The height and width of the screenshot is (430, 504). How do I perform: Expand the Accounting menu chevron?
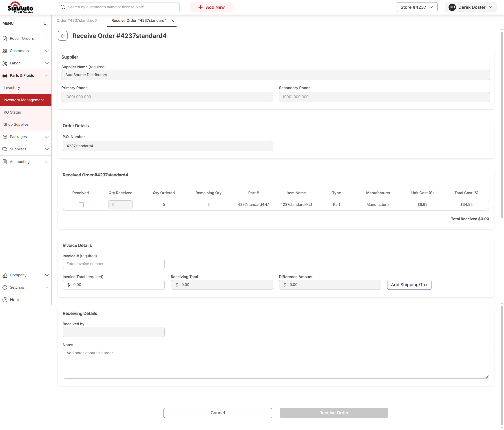pyautogui.click(x=47, y=162)
